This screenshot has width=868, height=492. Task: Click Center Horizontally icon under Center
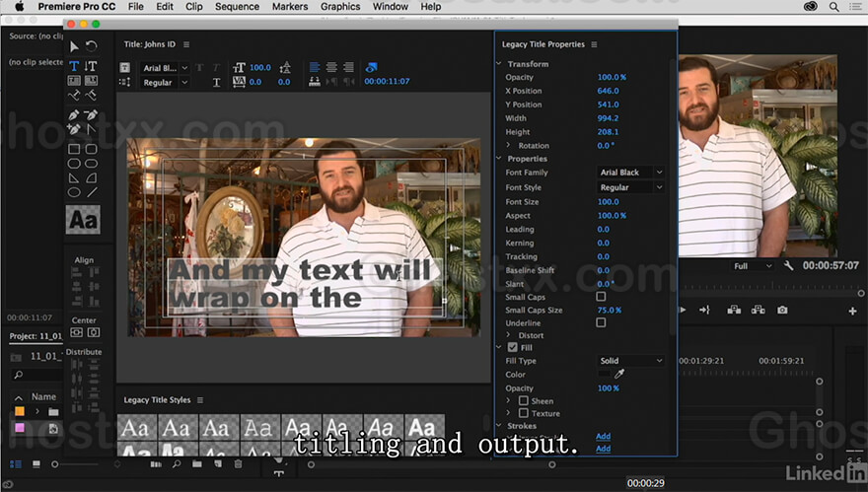[x=76, y=332]
